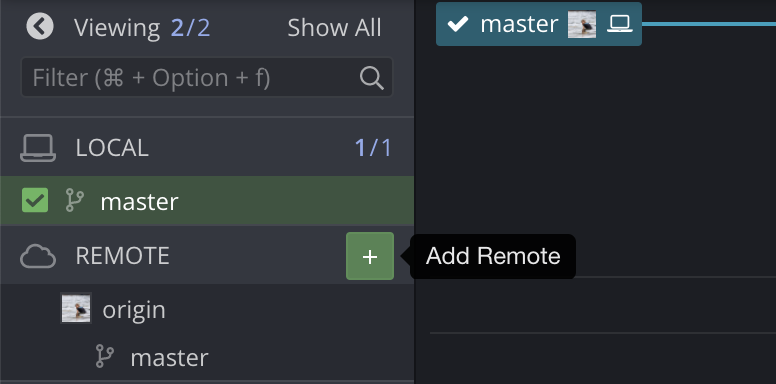
Task: Click the cloud icon next to REMOTE
Action: 38,256
